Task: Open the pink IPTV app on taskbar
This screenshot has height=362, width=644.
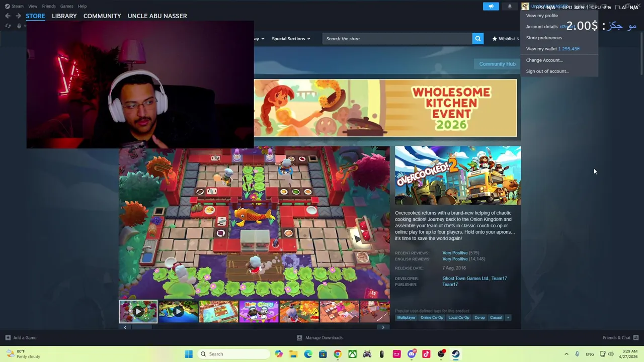Action: [396, 354]
